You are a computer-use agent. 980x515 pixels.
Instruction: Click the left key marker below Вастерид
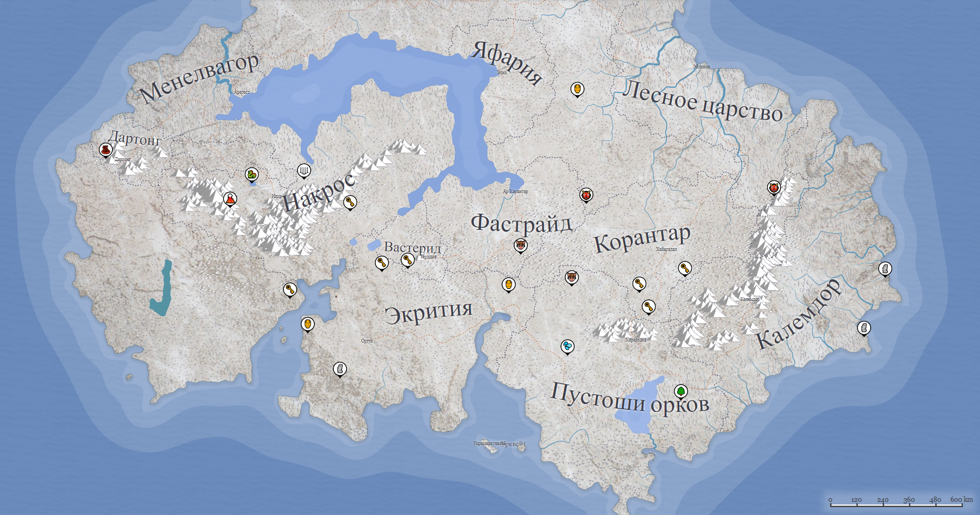382,262
